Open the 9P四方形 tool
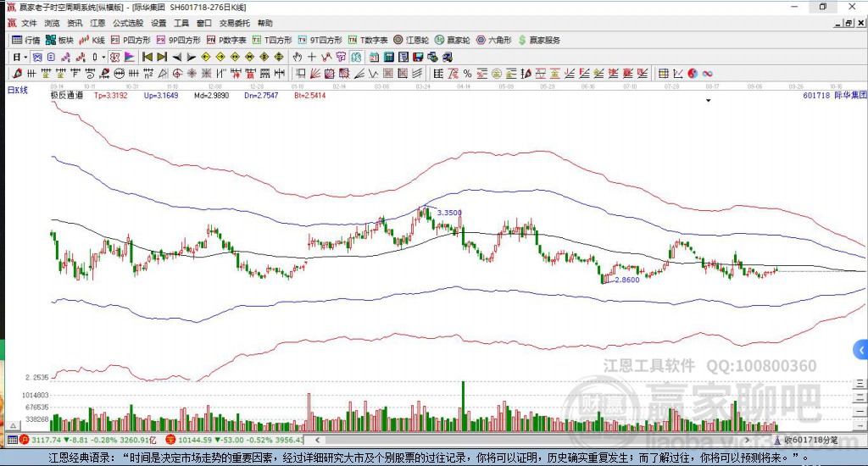The image size is (868, 466). click(178, 40)
